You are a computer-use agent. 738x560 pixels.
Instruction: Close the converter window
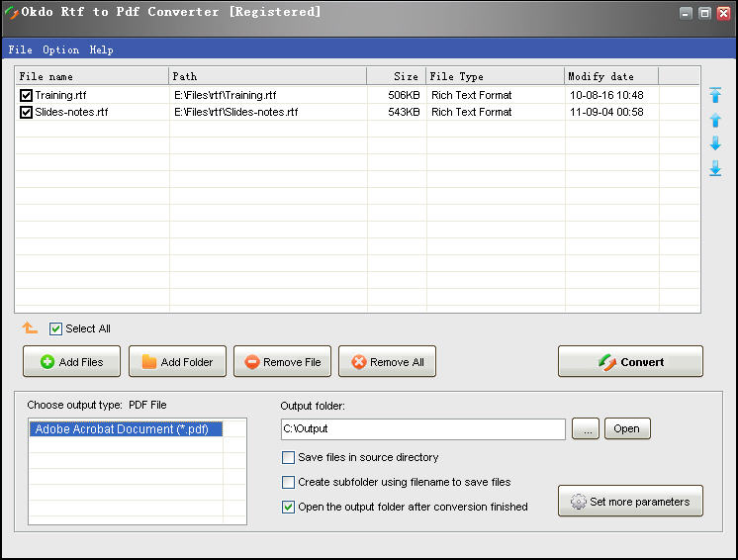(723, 13)
